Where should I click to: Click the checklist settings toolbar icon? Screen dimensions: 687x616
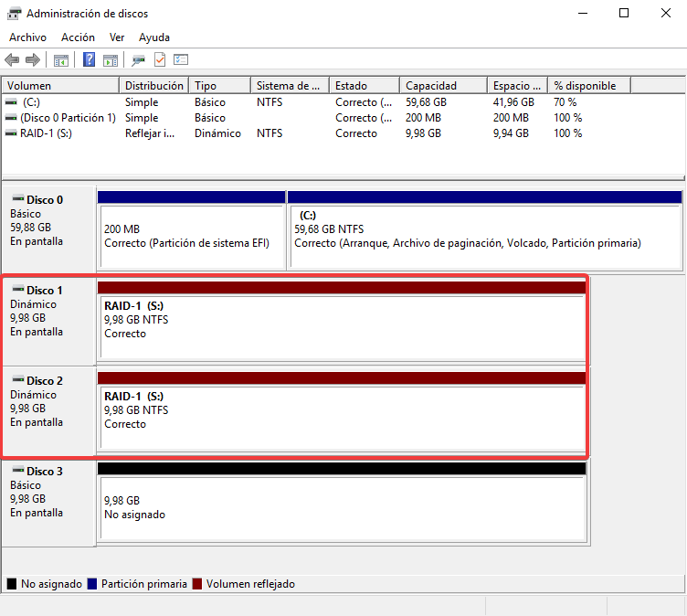click(181, 60)
